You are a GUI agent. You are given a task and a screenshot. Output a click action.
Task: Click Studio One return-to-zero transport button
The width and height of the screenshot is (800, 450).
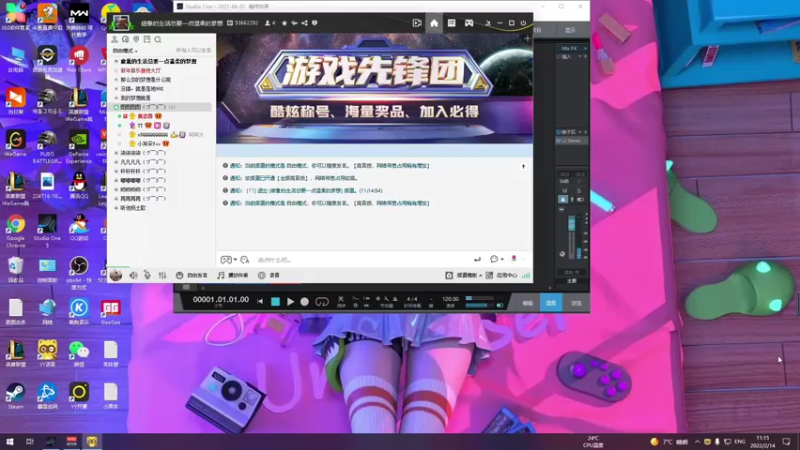click(260, 302)
